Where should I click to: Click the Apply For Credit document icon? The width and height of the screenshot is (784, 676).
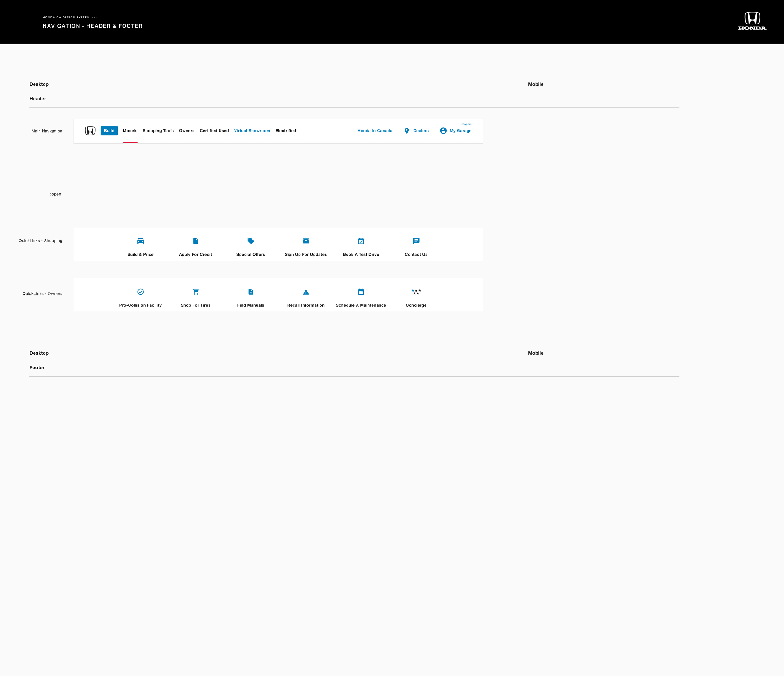196,241
